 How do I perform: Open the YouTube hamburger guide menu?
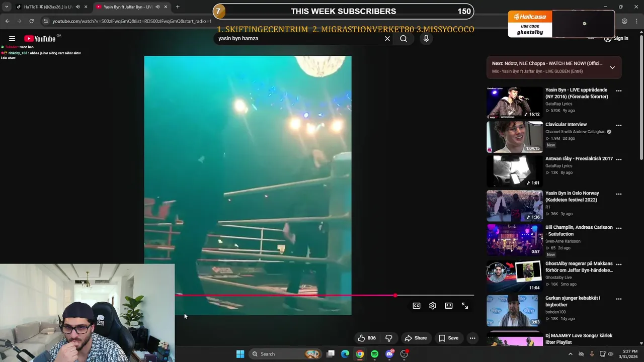point(12,39)
